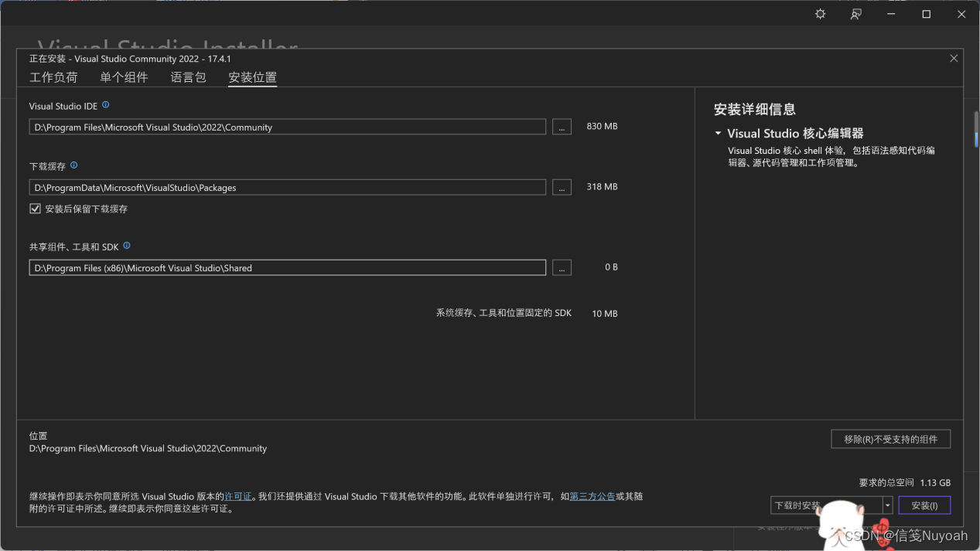Minimize the Visual Studio Installer window
The image size is (980, 551).
click(x=891, y=14)
